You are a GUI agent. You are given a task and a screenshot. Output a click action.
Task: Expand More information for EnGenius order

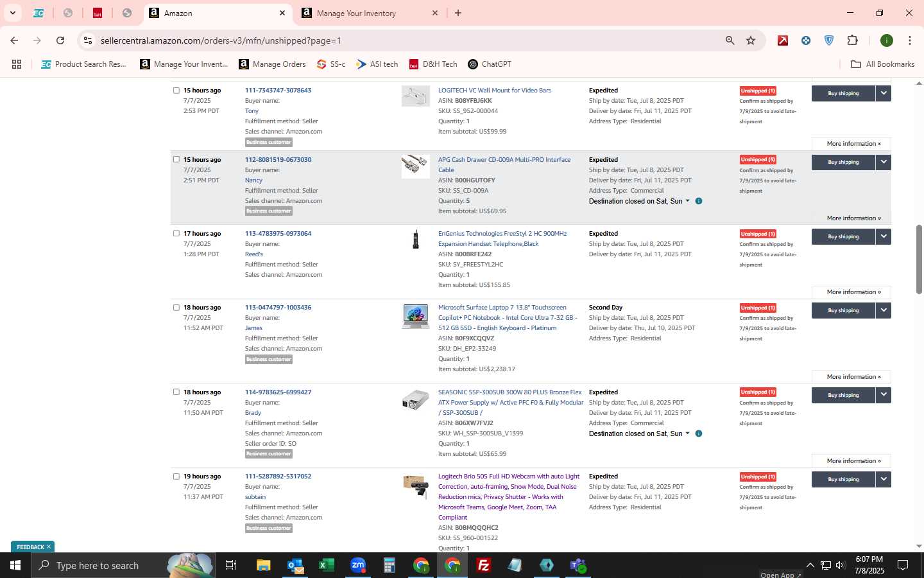click(x=851, y=292)
